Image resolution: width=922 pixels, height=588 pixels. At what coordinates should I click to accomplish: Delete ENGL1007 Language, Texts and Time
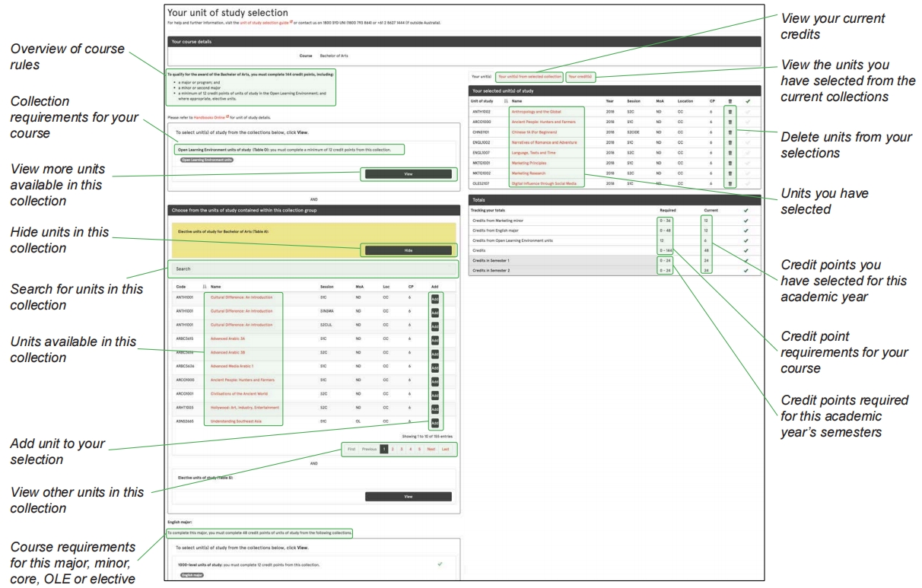(730, 152)
